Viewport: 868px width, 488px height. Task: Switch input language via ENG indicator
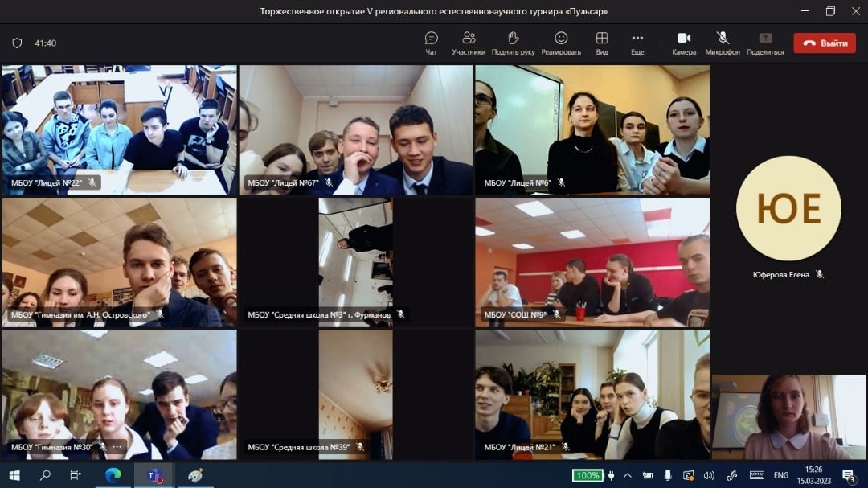pos(780,475)
